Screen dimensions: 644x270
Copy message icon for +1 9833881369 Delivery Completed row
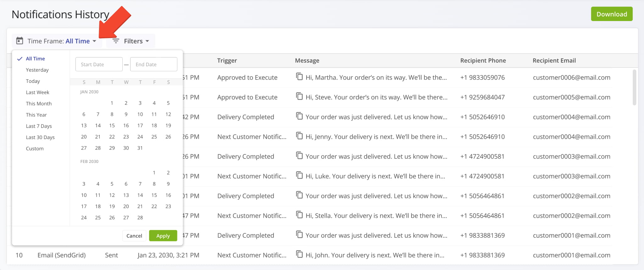tap(299, 235)
